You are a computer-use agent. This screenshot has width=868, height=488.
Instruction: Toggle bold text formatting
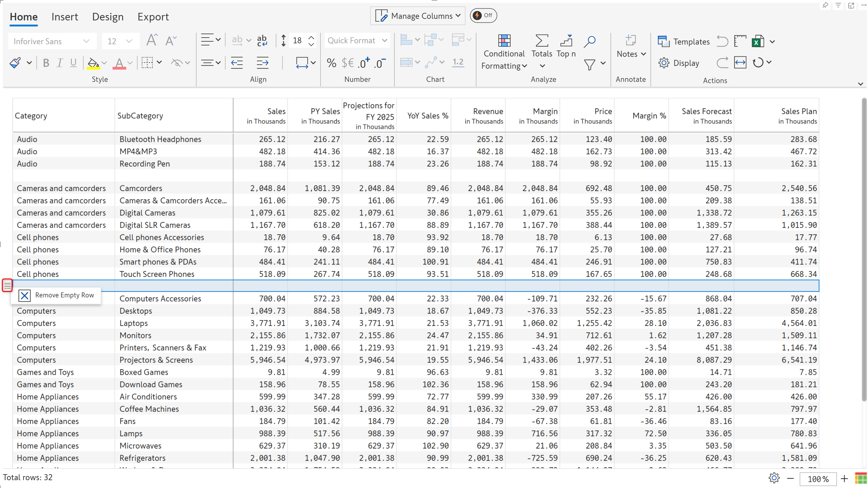tap(46, 63)
